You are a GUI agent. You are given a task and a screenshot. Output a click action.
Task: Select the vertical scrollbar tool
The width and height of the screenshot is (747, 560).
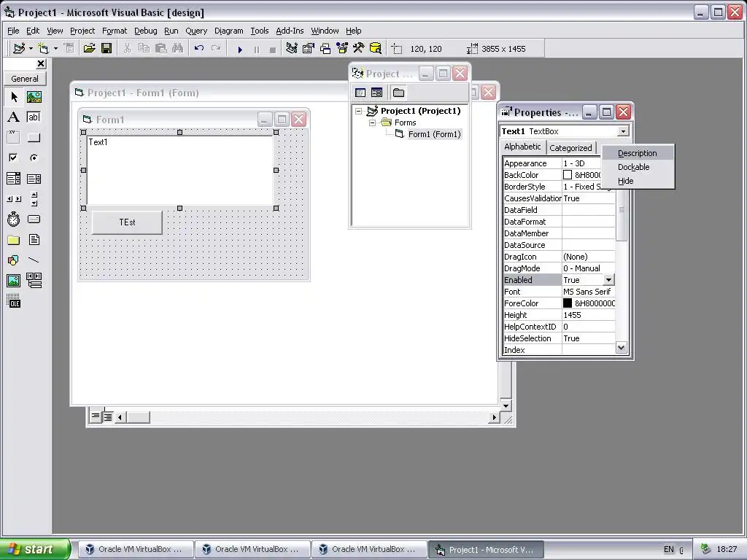tap(34, 199)
